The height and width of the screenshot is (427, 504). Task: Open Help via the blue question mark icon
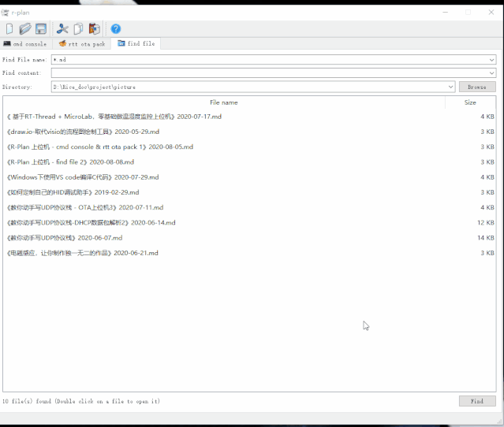[116, 29]
